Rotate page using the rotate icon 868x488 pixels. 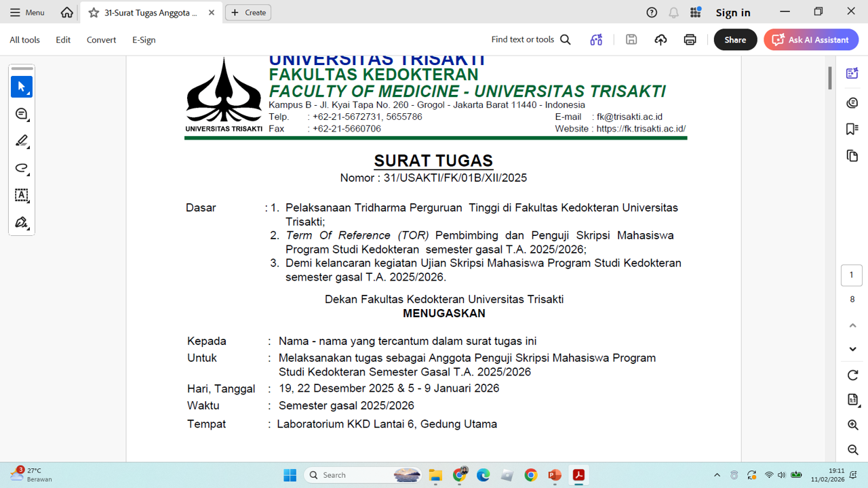click(853, 375)
